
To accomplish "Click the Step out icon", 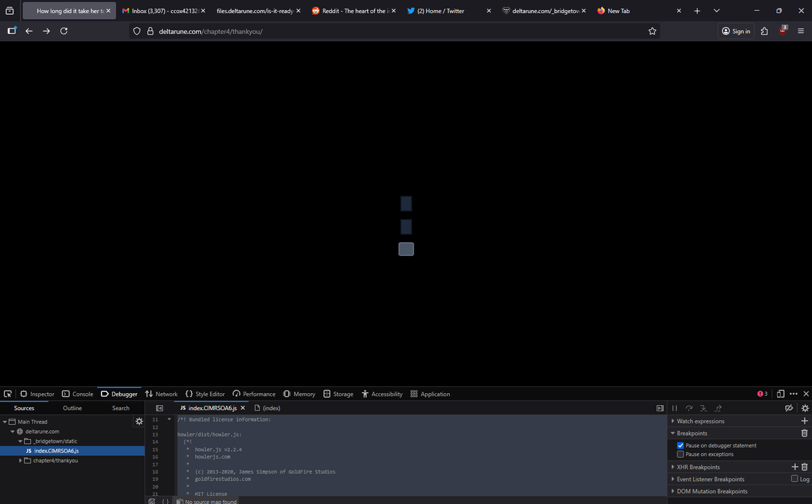I will pos(718,408).
